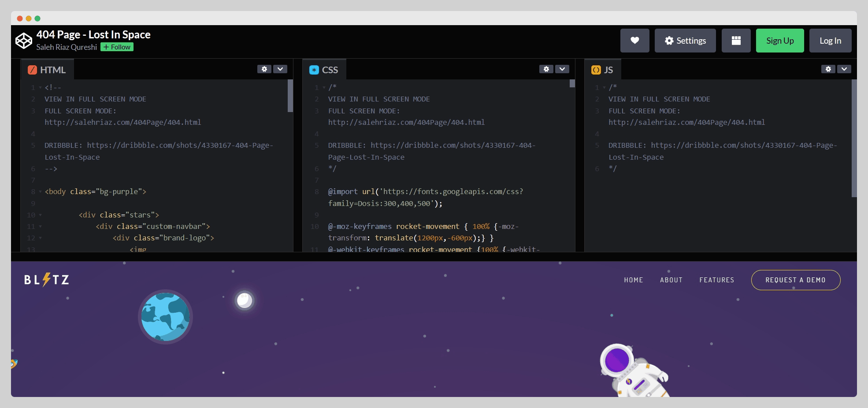This screenshot has height=408, width=868.
Task: Open HTML editor settings gear
Action: [x=264, y=69]
